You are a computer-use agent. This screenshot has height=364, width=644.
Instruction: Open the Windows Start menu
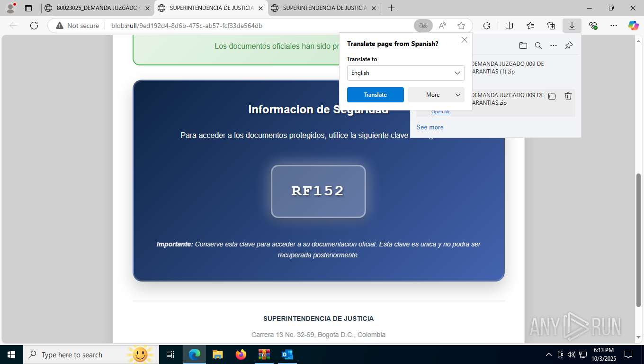(11, 355)
